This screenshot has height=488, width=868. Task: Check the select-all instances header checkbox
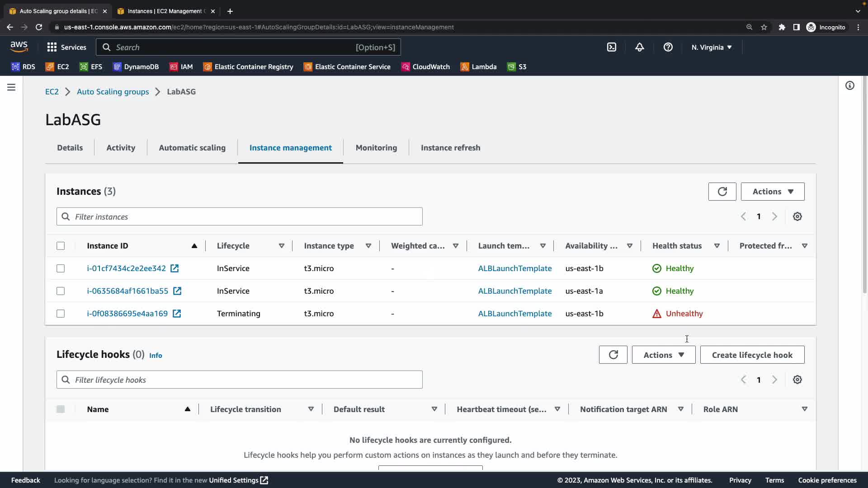pos(61,246)
